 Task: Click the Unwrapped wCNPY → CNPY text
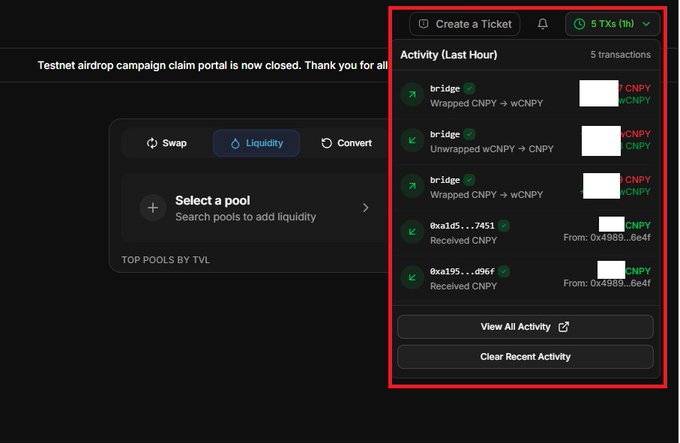[492, 149]
